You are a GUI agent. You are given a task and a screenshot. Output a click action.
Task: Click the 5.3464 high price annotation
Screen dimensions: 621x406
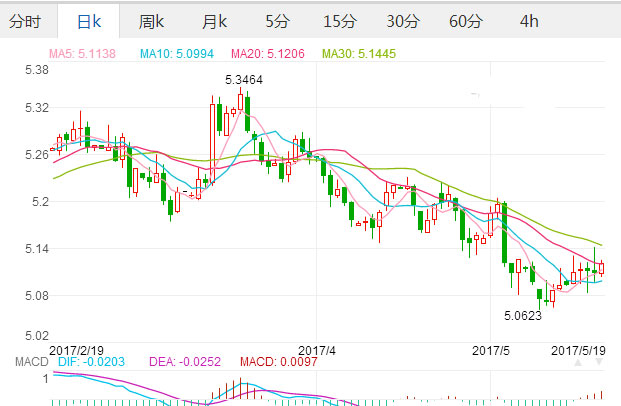click(x=244, y=80)
